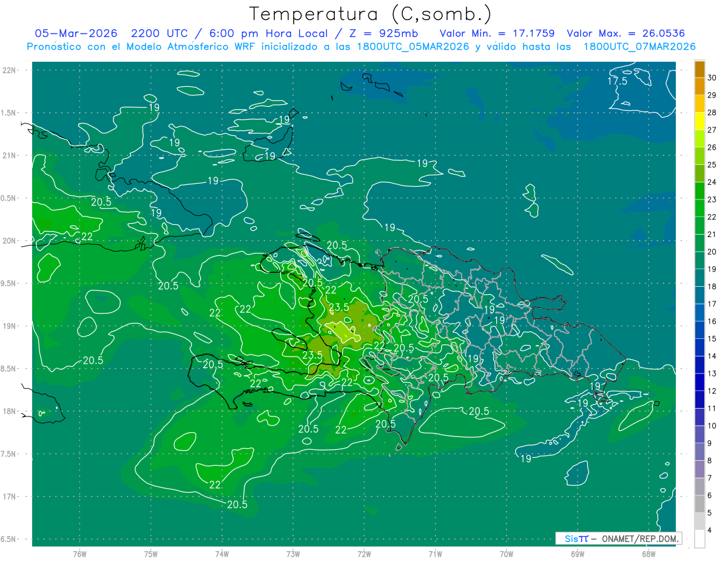The width and height of the screenshot is (728, 562).
Task: Click the title 'Temperatura (C,somb.)'
Action: (x=370, y=14)
